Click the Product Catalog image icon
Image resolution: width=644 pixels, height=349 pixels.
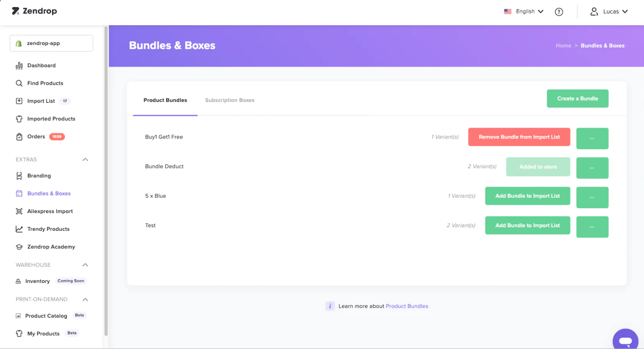coord(18,316)
